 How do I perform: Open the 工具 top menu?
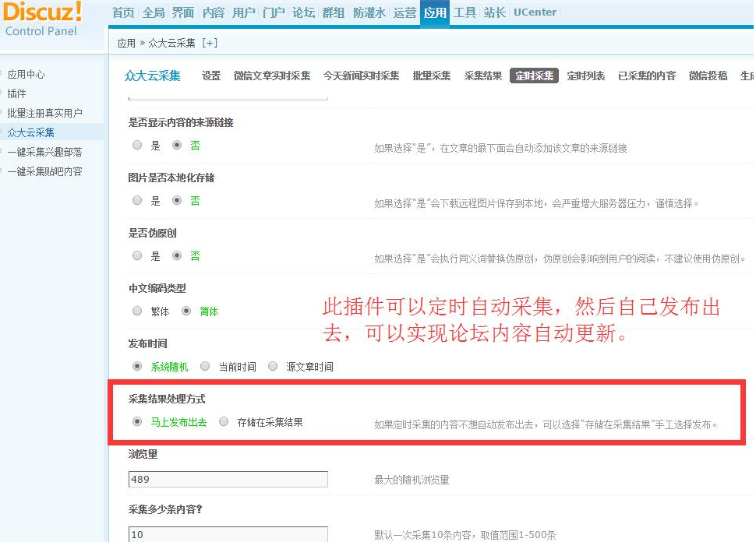click(x=465, y=12)
